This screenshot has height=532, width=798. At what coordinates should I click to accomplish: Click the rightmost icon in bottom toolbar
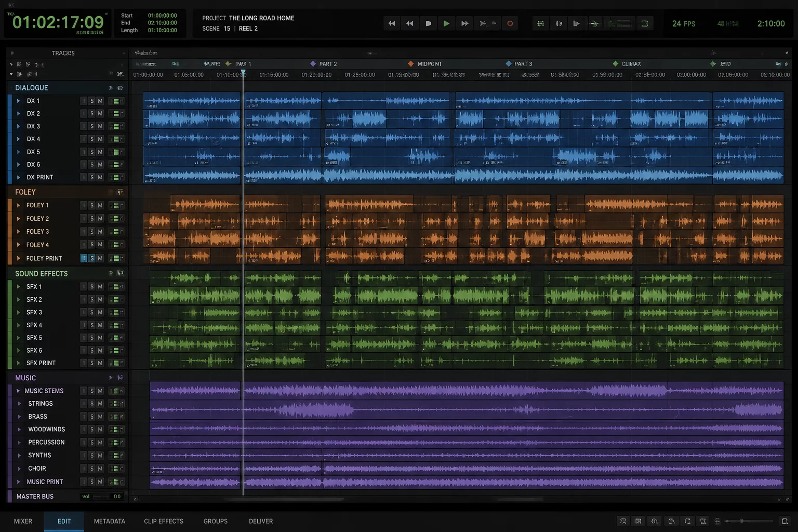[x=785, y=521]
